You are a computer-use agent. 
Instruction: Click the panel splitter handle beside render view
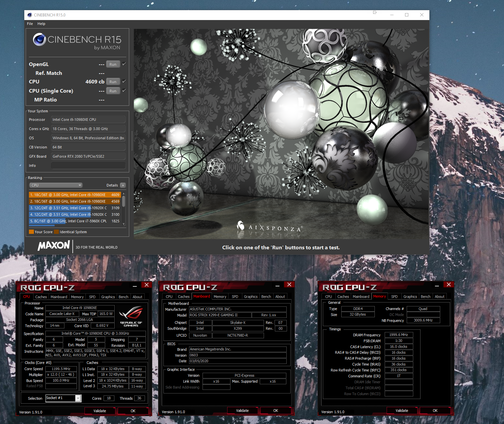tap(132, 141)
